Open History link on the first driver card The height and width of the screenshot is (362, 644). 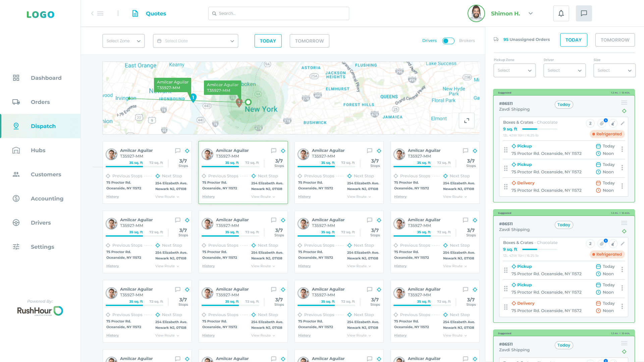point(112,197)
